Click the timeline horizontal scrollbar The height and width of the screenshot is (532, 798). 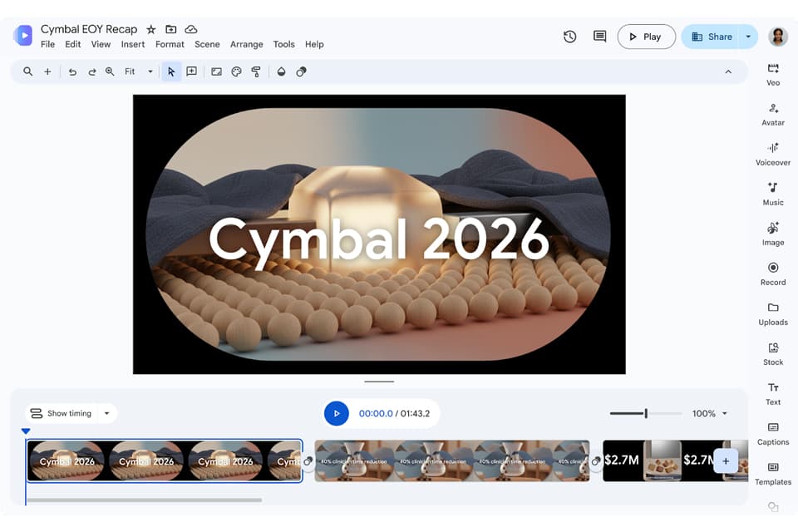click(144, 500)
